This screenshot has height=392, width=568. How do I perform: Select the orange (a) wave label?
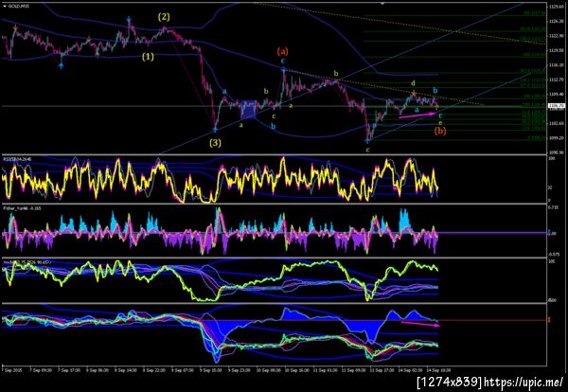click(282, 51)
